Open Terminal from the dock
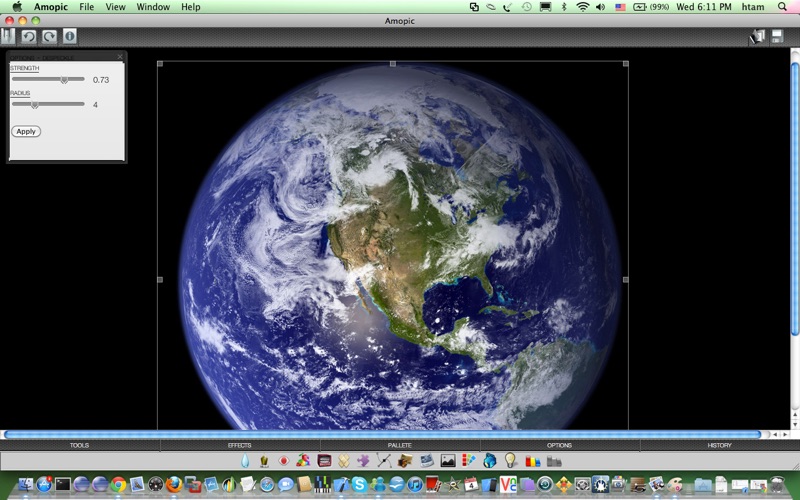This screenshot has width=800, height=500. 63,484
